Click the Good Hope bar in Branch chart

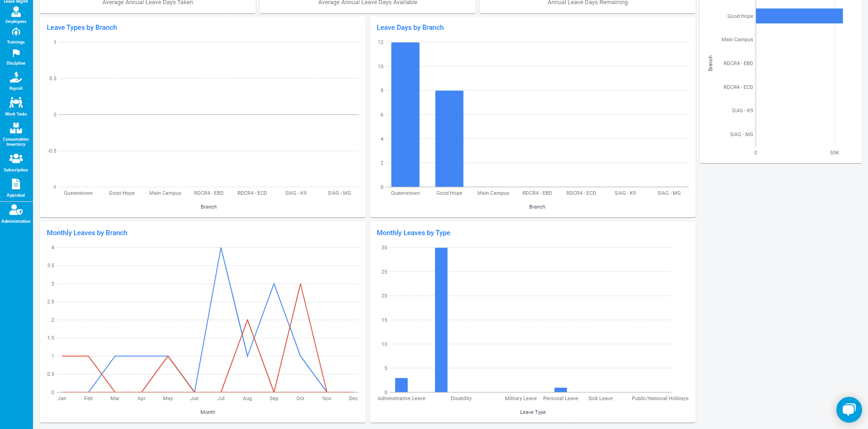coord(799,16)
